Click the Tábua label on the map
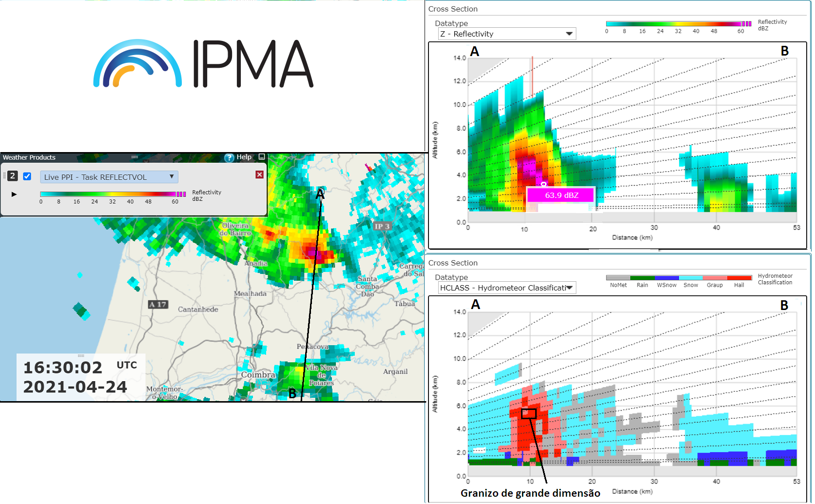The image size is (815, 504). (x=405, y=303)
